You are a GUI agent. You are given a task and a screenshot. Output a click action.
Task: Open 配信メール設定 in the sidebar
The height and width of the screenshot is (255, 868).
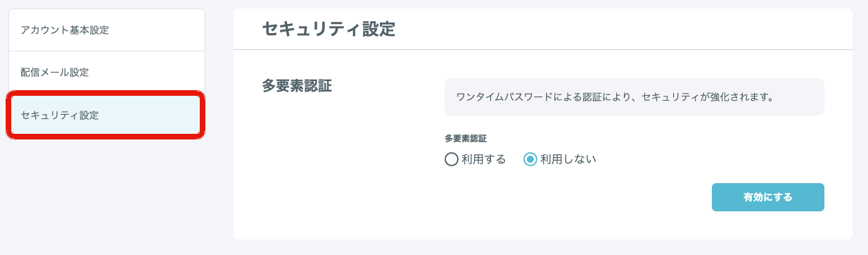coord(106,72)
